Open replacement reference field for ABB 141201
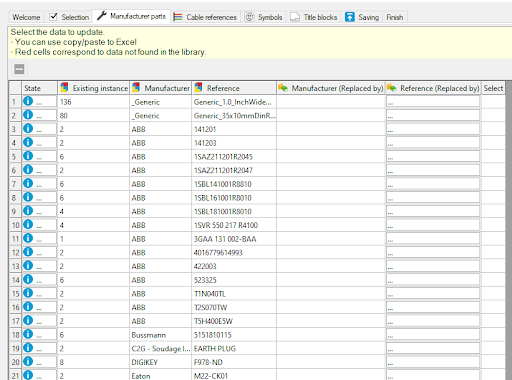This screenshot has width=512, height=380. (433, 129)
